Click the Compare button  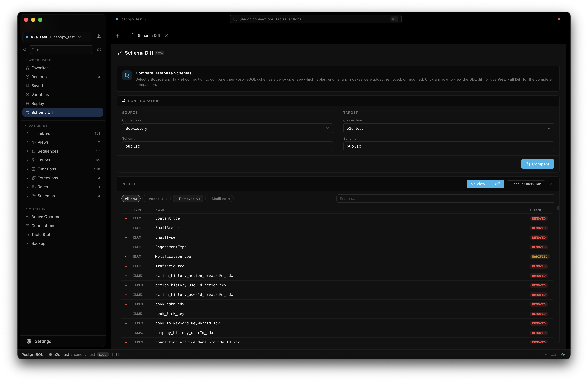tap(538, 164)
